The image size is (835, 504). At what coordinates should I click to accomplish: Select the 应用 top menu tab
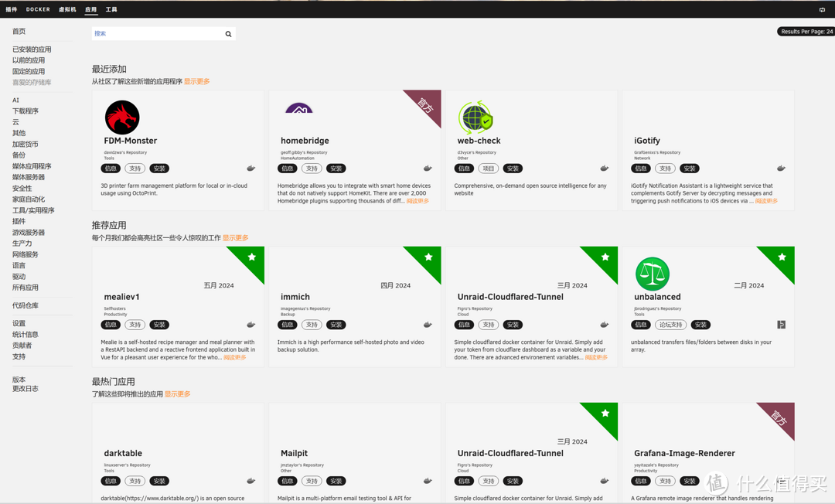90,9
